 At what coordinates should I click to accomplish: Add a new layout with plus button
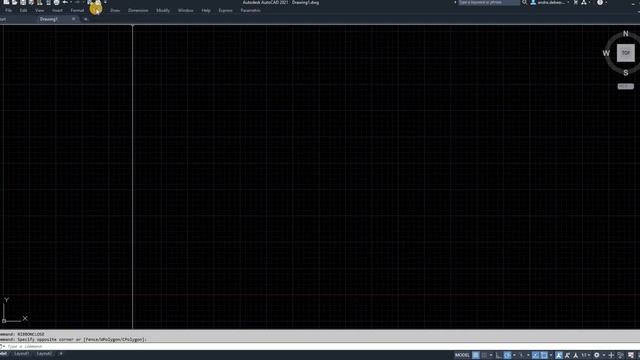pyautogui.click(x=61, y=354)
